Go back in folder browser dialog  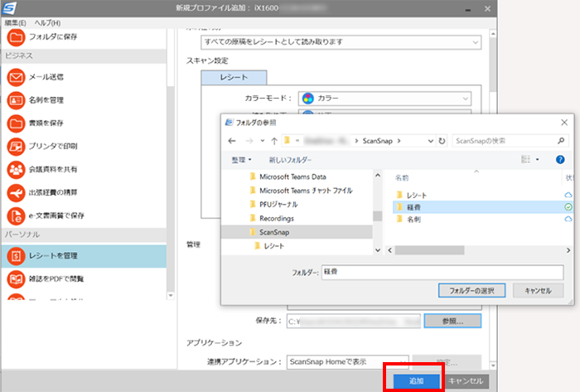pos(232,141)
